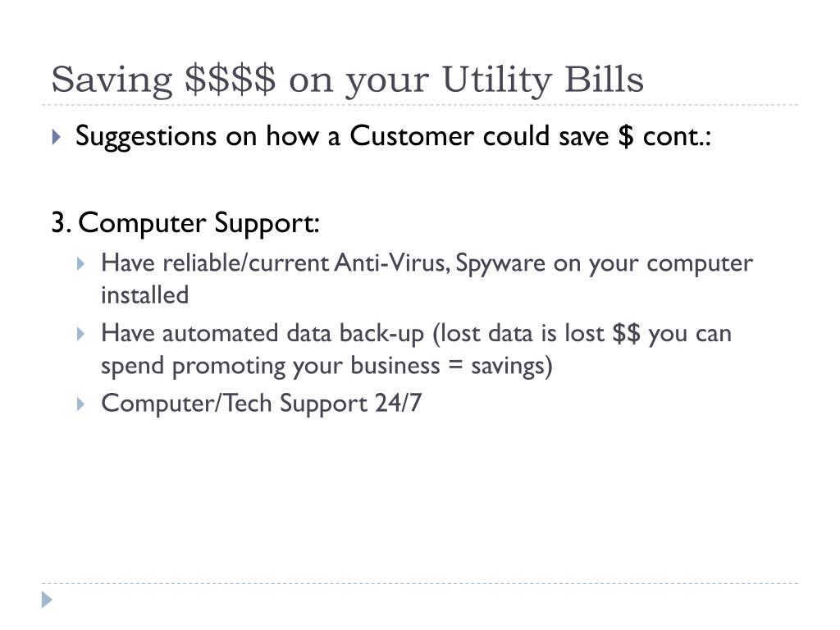Screen dimensions: 840x630
Task: Click the '3. Computer Support:' heading
Action: click(x=185, y=223)
